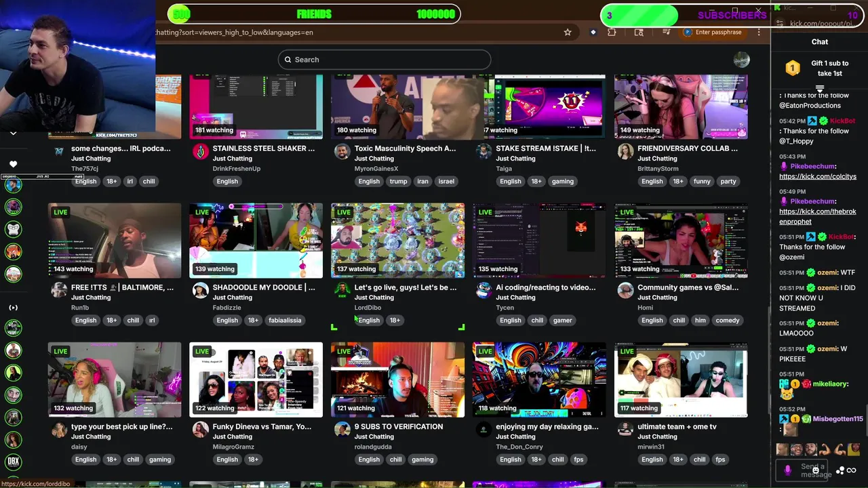Viewport: 868px width, 488px height.
Task: Open the Homi channel avatar
Action: [625, 291]
